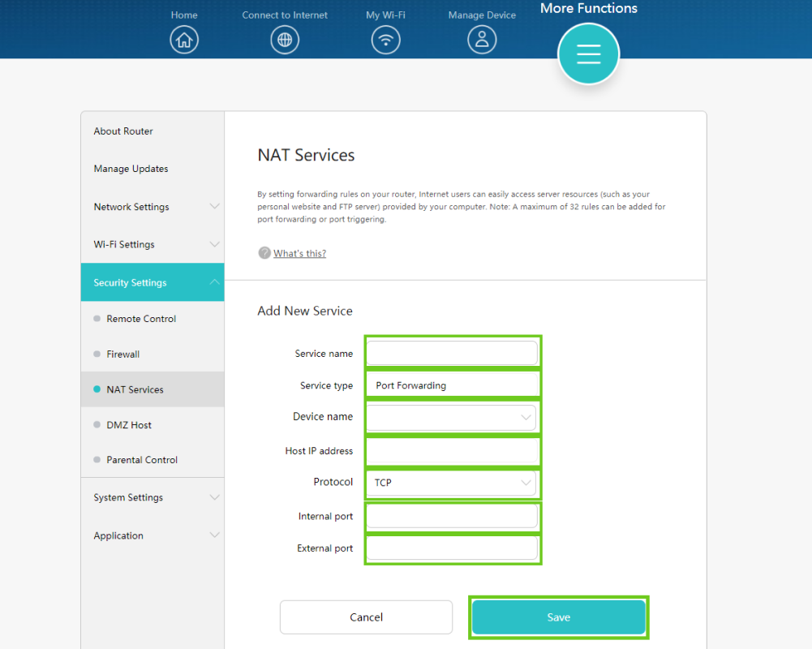Click the Home house icon
The image size is (812, 649).
click(184, 39)
